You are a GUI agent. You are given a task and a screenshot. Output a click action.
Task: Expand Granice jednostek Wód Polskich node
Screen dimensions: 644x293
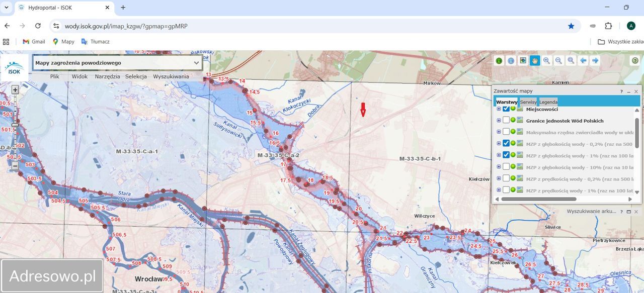(x=499, y=120)
